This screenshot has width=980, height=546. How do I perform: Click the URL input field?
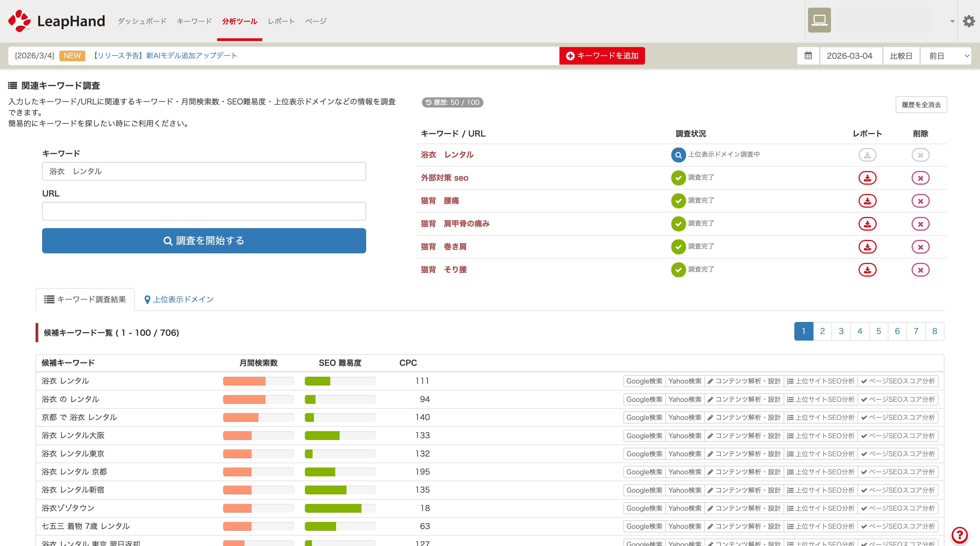point(204,211)
